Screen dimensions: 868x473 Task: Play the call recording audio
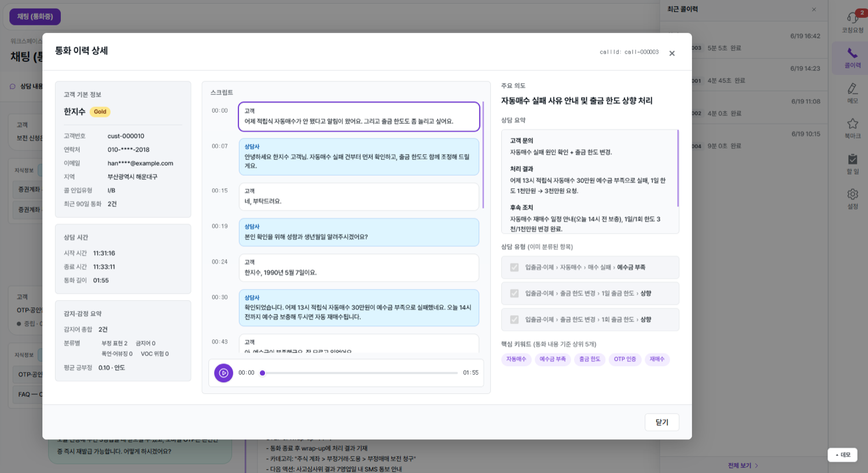pos(223,373)
